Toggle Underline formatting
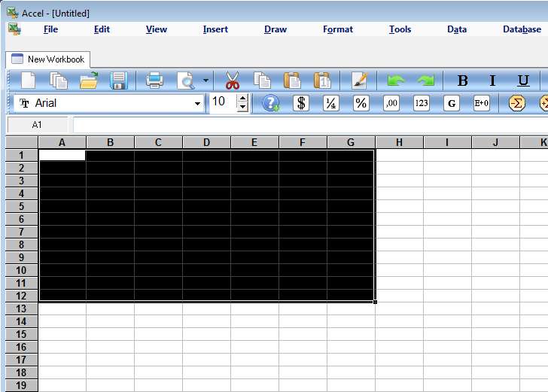This screenshot has height=392, width=548. click(x=523, y=81)
